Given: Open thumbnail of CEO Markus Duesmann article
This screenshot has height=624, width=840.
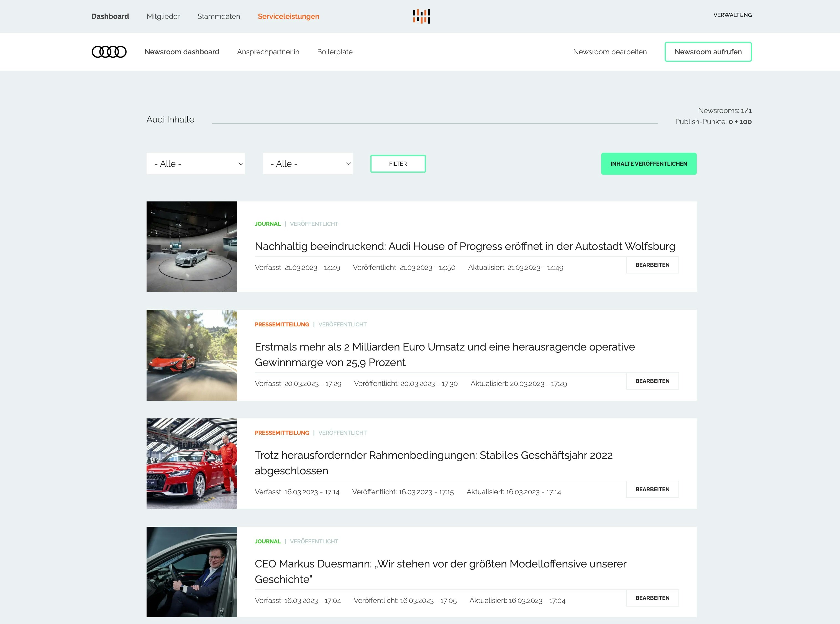Looking at the screenshot, I should tap(192, 572).
